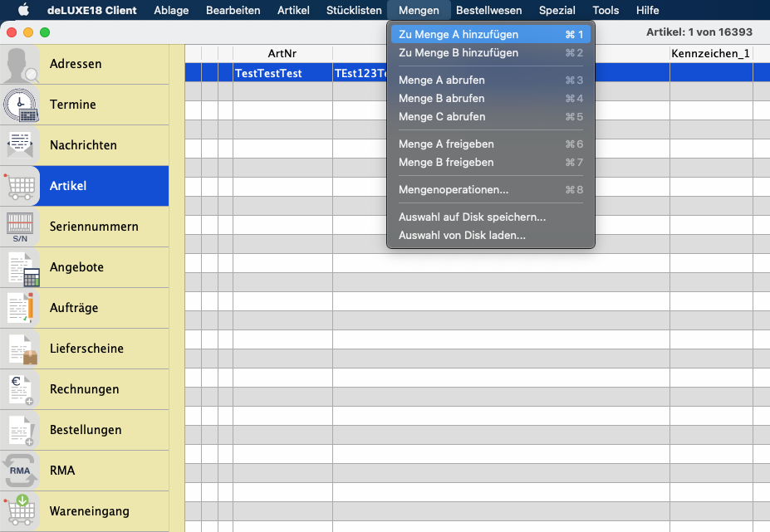This screenshot has width=770, height=532.
Task: Open Nachrichten envelope icon in sidebar
Action: [21, 145]
